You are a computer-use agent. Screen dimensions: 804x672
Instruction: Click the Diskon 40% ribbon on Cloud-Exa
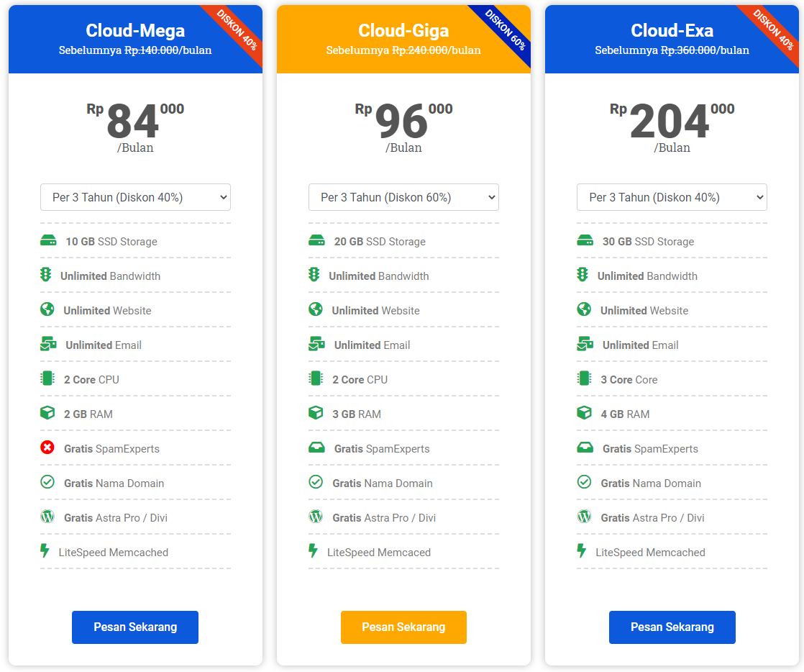775,31
